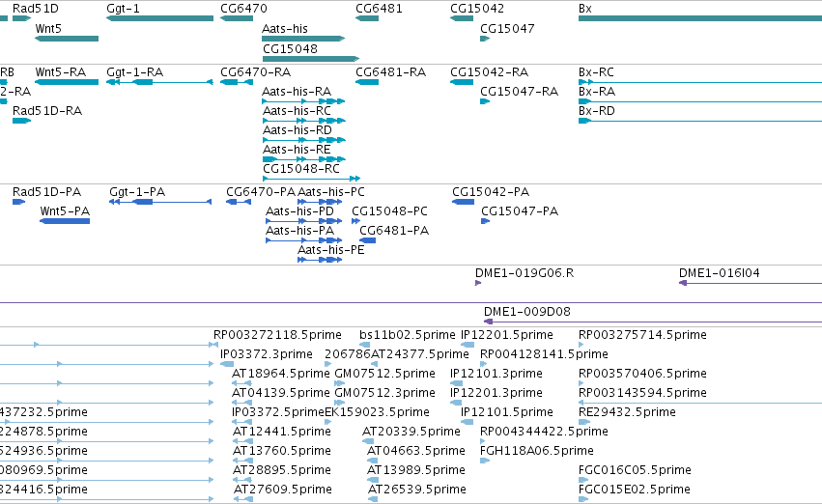Image resolution: width=822 pixels, height=504 pixels.
Task: Select the Bx-RA transcript label
Action: (597, 91)
